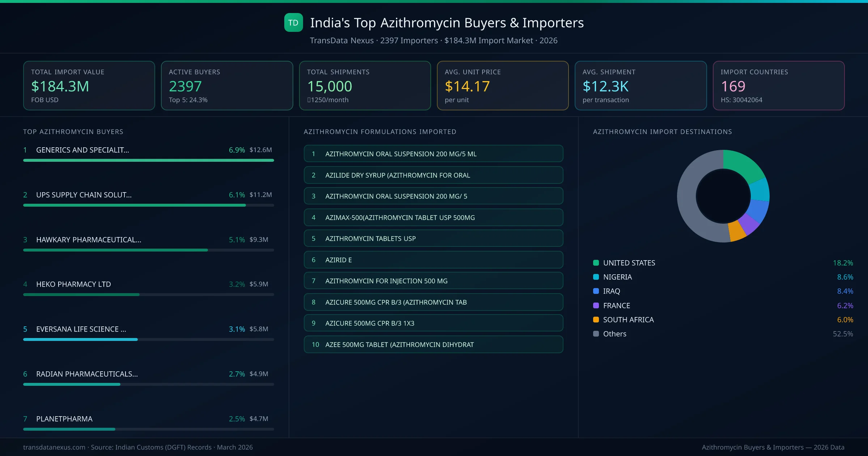Toggle the NIGERIA legend entry

coord(617,277)
